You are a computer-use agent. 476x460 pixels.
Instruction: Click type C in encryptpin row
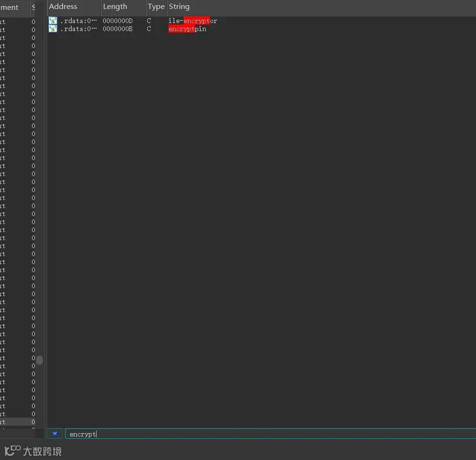(x=149, y=29)
